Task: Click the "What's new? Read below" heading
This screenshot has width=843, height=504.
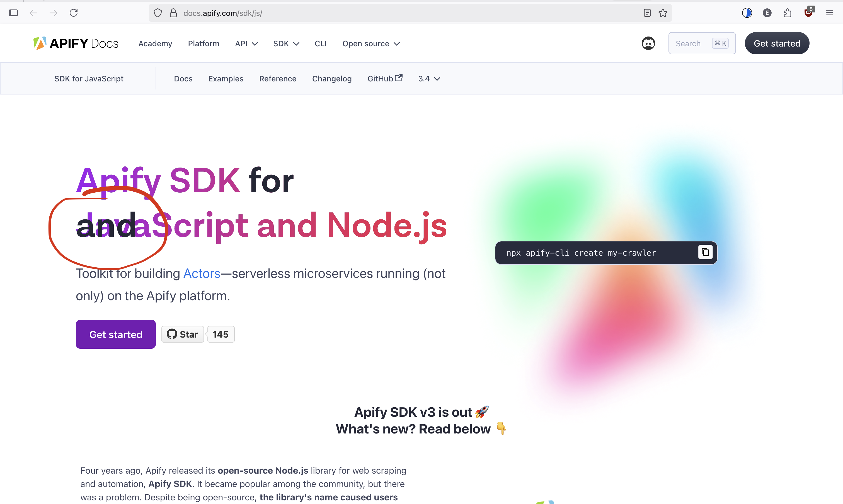Action: click(x=421, y=429)
